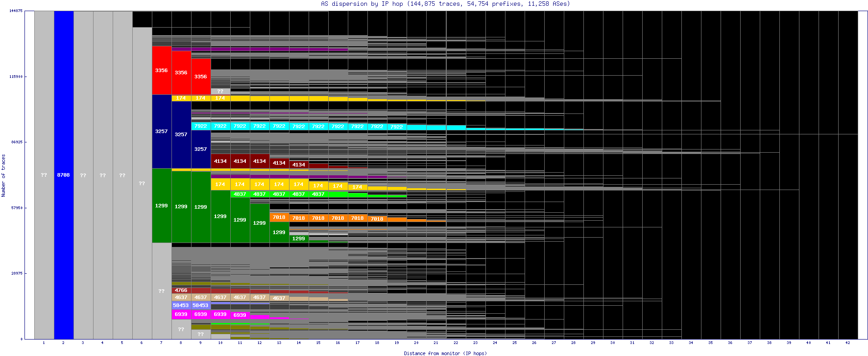Select the navy 3257 block at hop 9
This screenshot has height=356, width=868.
[201, 149]
